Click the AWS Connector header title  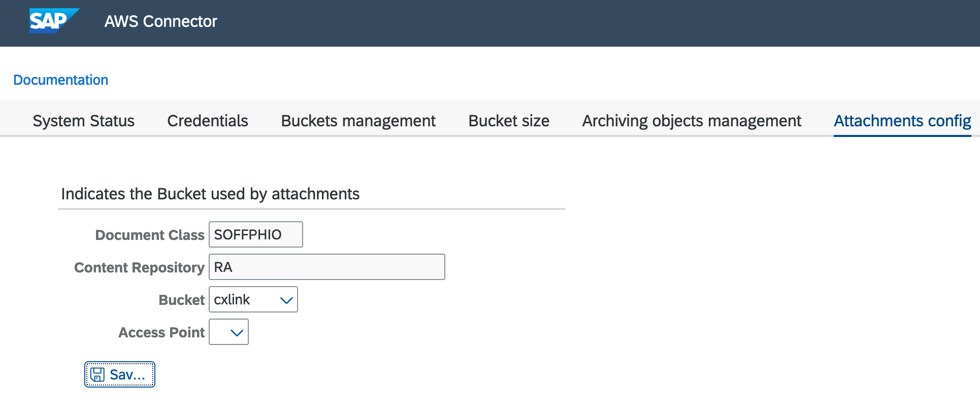[160, 21]
